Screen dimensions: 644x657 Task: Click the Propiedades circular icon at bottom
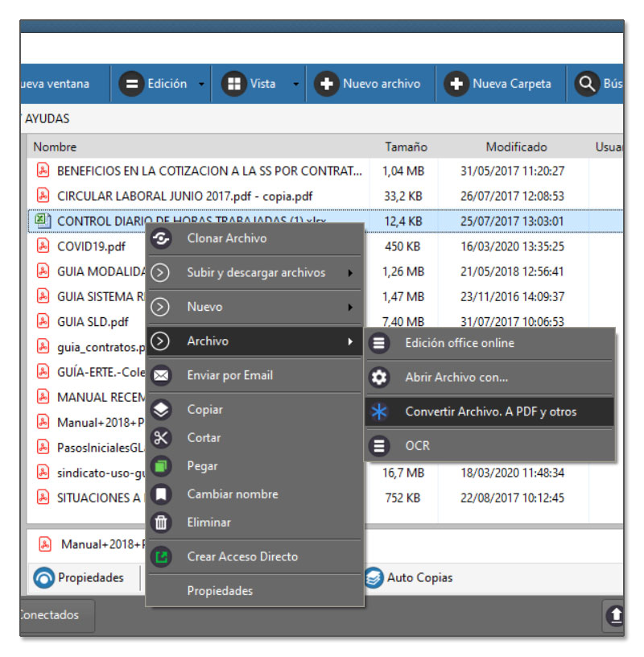tap(44, 578)
